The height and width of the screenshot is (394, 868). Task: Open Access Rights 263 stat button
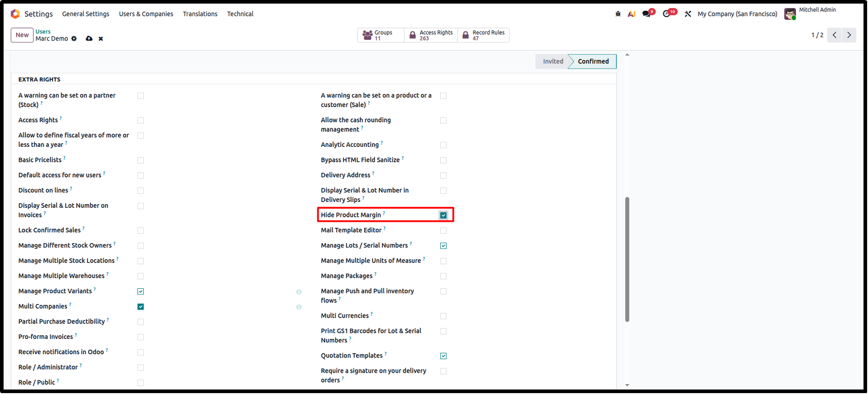coord(431,35)
